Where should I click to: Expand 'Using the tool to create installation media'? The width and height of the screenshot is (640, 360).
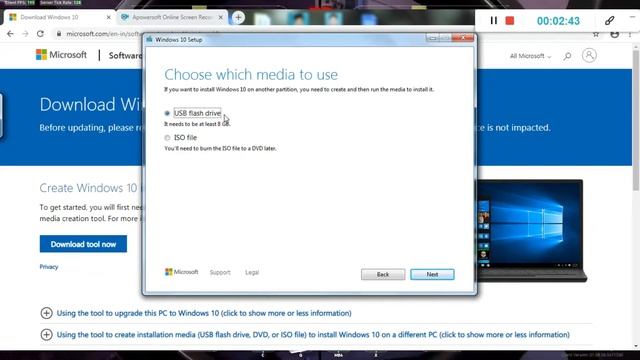click(x=305, y=335)
